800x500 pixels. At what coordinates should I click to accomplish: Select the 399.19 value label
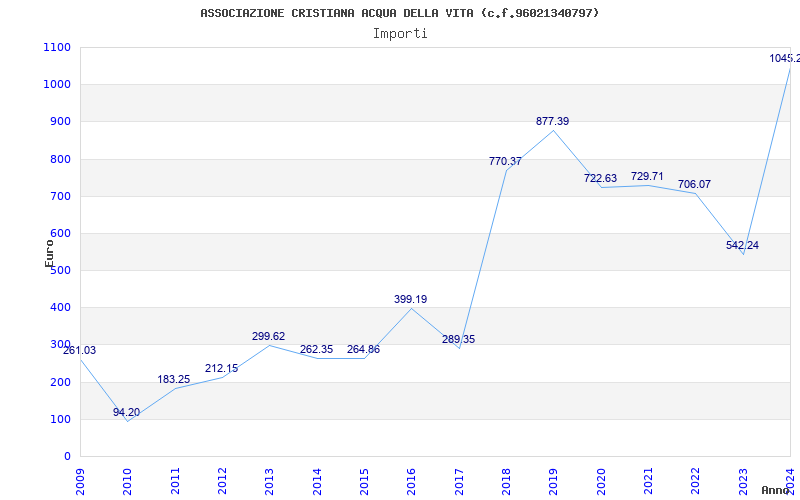pos(410,299)
